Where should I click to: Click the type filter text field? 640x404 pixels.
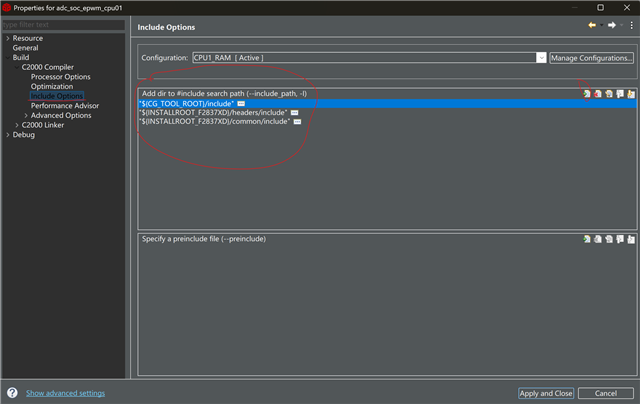[63, 25]
